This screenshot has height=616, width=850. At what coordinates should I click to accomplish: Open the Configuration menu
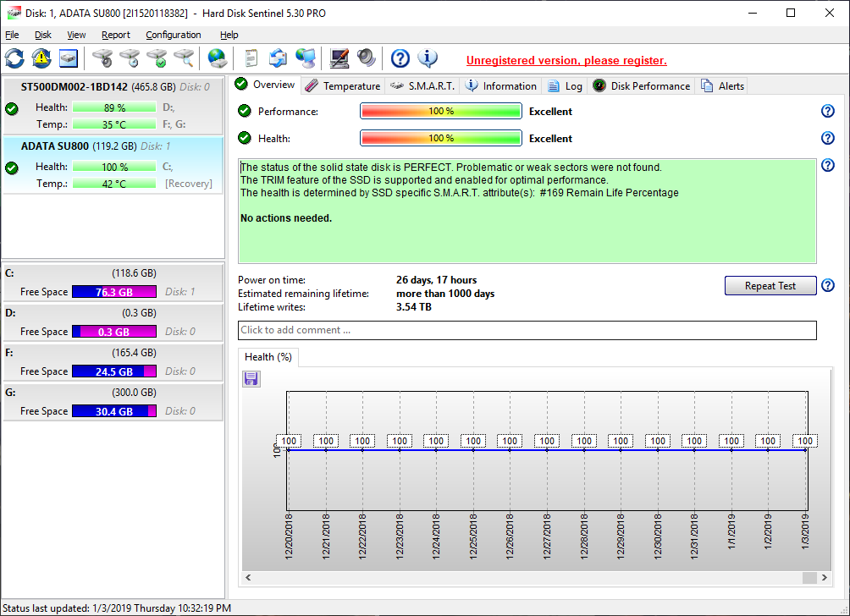(x=173, y=35)
